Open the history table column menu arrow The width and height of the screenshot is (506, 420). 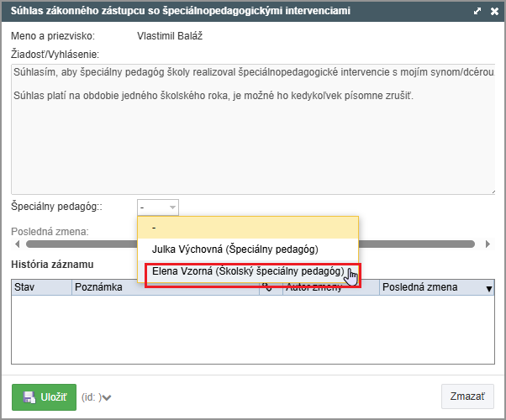[489, 288]
